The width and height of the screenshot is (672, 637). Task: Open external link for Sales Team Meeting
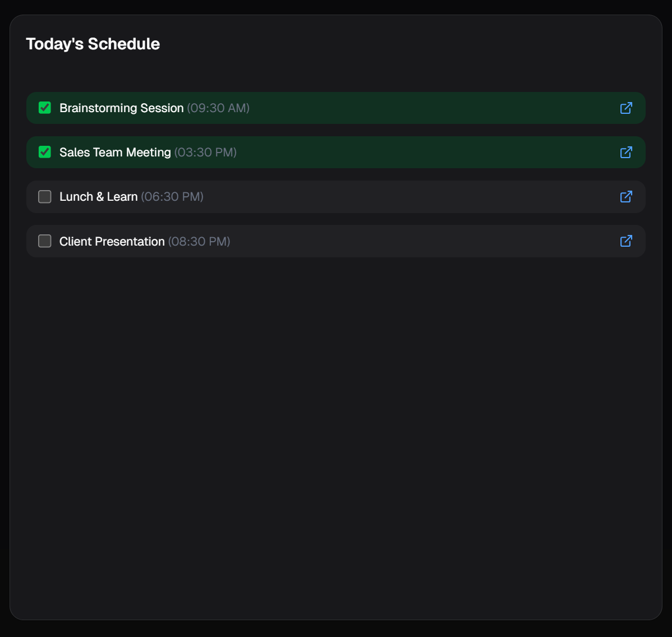tap(626, 153)
